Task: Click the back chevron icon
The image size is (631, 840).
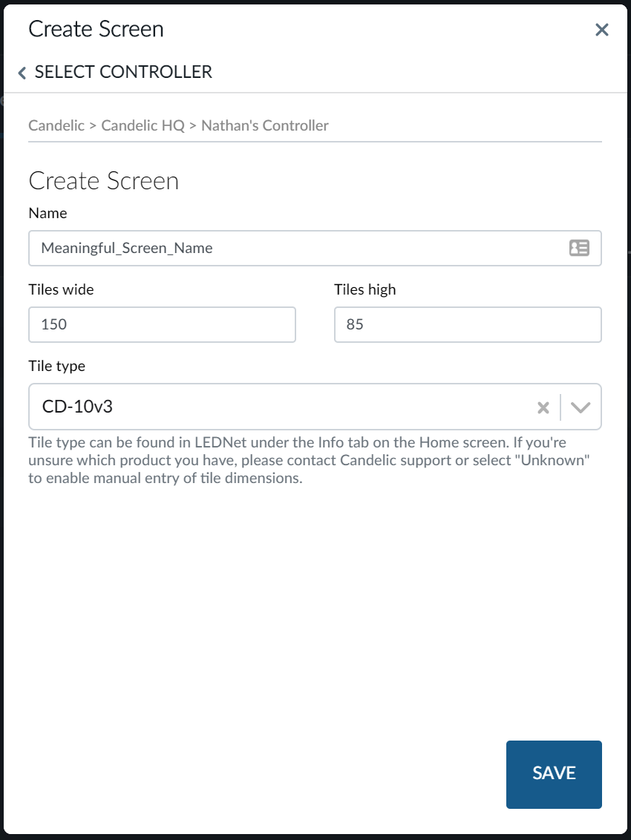Action: [x=22, y=73]
